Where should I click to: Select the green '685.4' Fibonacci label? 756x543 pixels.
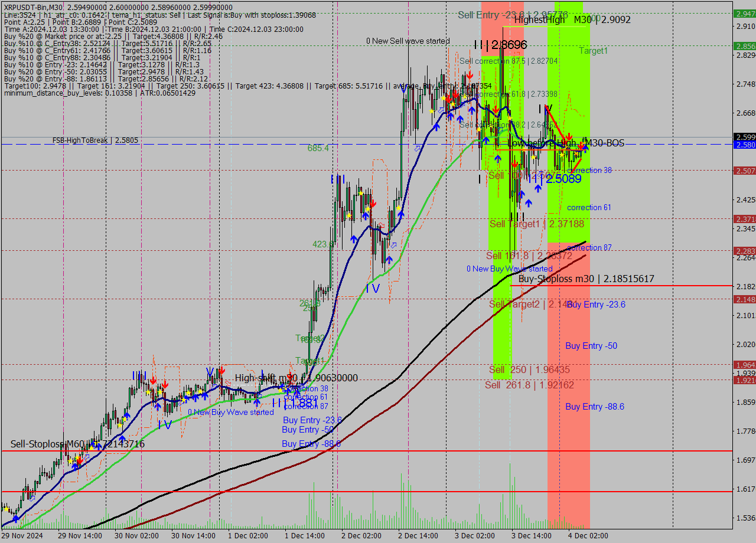coord(318,148)
